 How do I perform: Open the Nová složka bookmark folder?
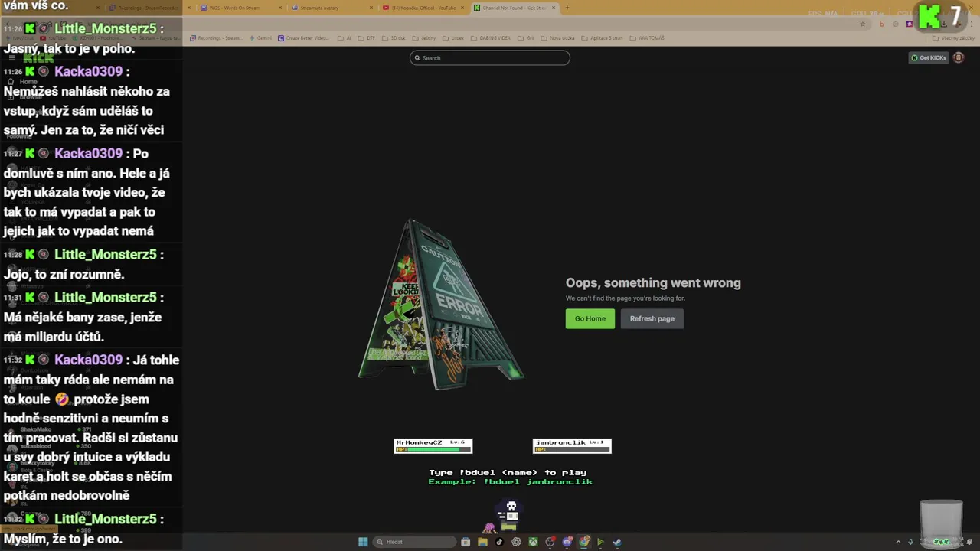point(557,38)
